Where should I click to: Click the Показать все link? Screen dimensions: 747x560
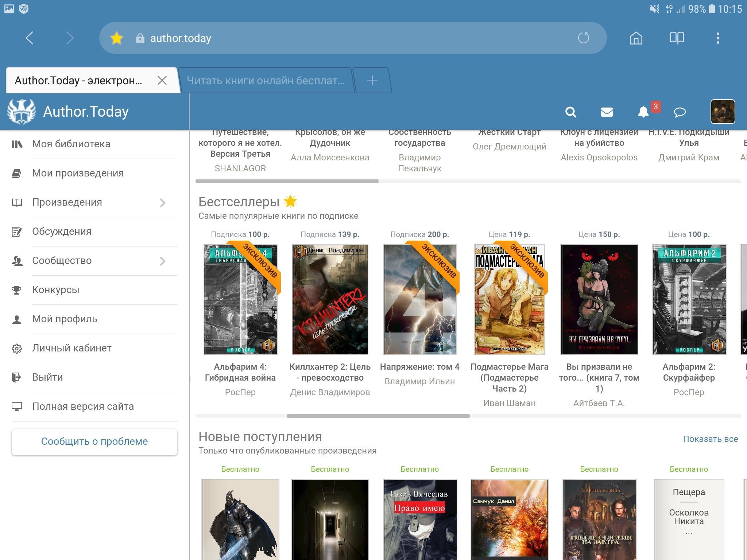point(710,439)
